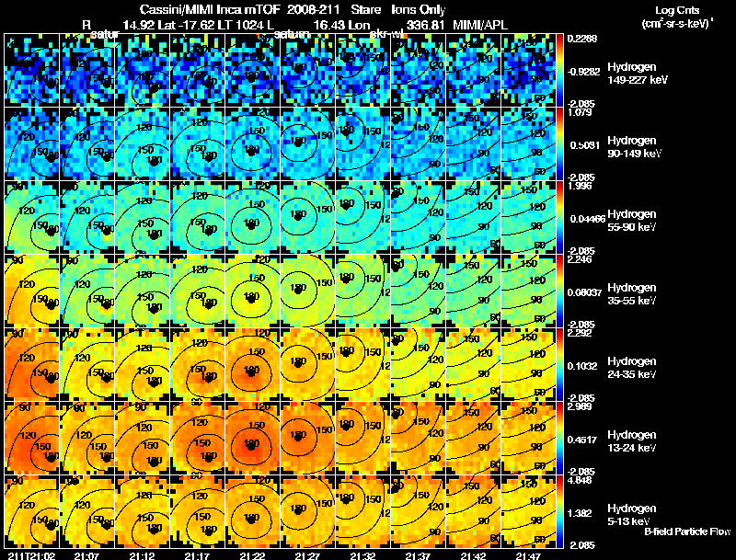The width and height of the screenshot is (736, 560).
Task: Click the 0.1032 color scale value
Action: [x=582, y=366]
